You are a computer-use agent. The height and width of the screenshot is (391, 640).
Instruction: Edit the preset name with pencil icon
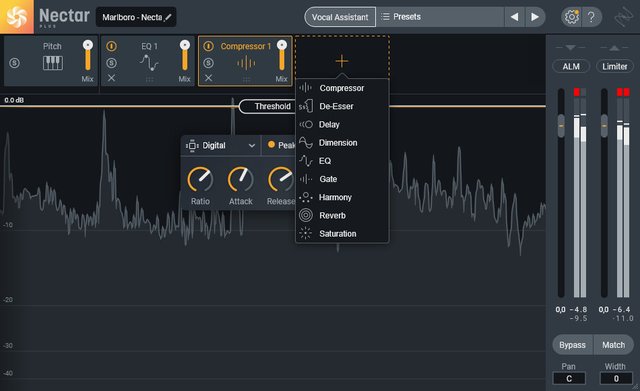tap(168, 18)
